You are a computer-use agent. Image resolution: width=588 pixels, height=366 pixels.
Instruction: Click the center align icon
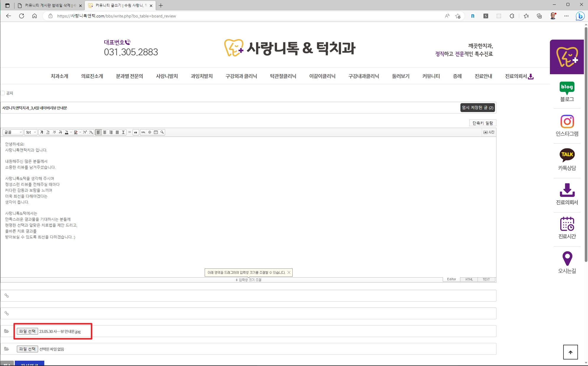tap(105, 132)
